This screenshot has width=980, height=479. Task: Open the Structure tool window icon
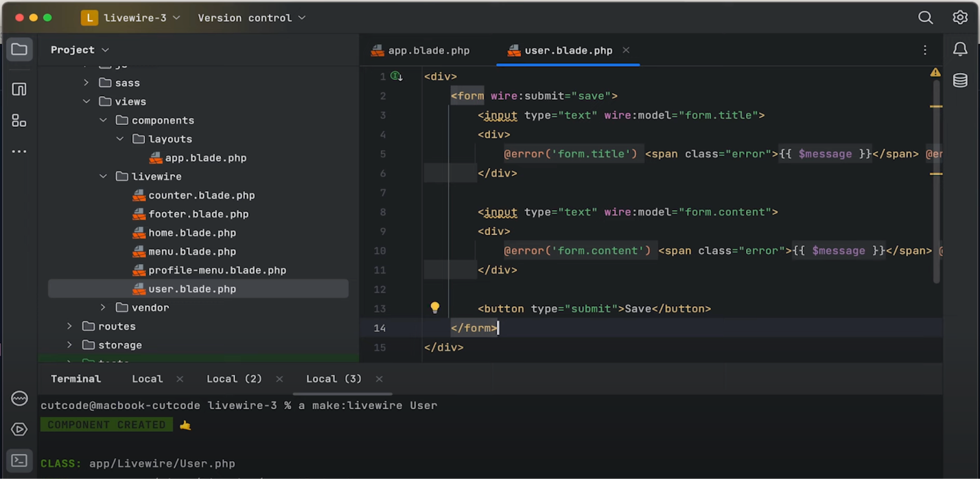[19, 121]
